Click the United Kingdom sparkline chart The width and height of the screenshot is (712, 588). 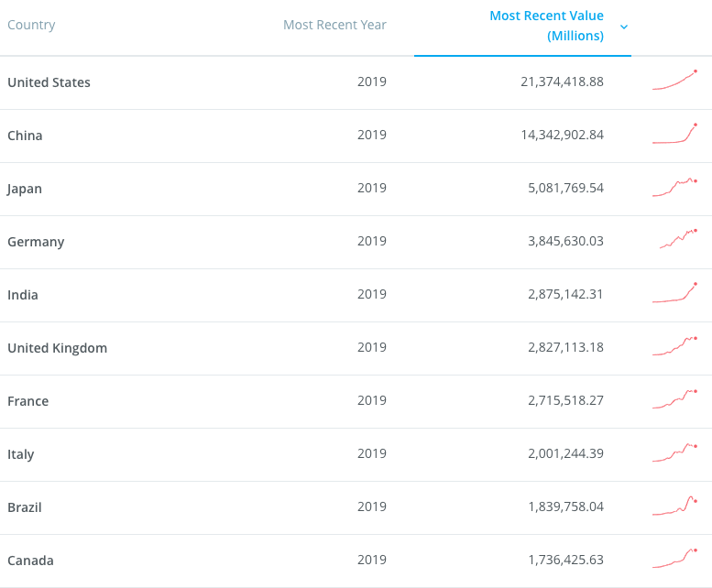coord(675,346)
